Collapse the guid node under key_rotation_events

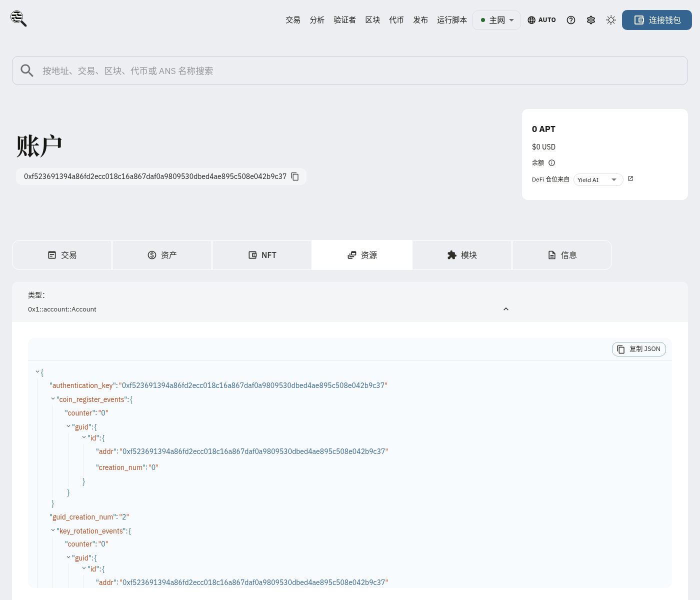coord(68,557)
